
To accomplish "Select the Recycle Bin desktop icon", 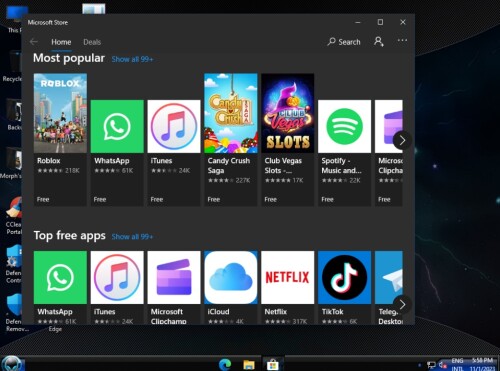I will tap(13, 66).
